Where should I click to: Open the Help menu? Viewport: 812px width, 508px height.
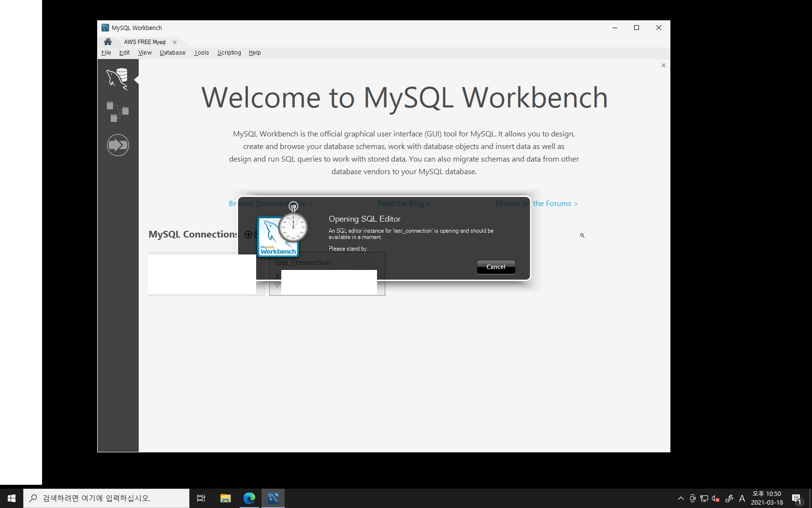[x=255, y=53]
